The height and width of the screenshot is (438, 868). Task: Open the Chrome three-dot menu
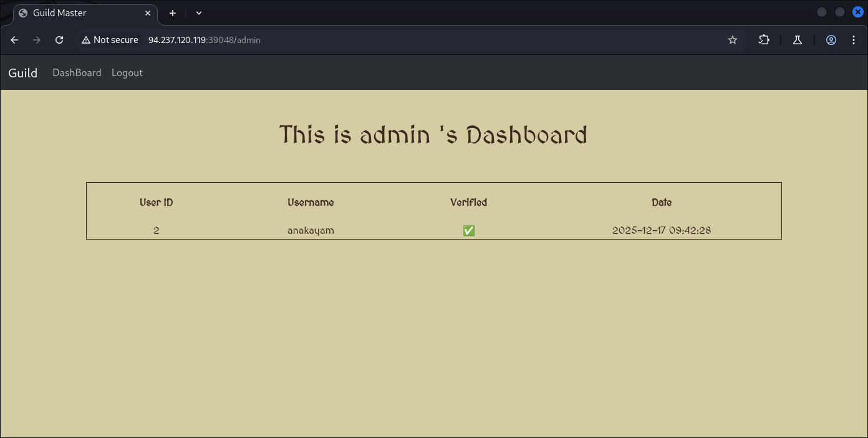[x=854, y=40]
